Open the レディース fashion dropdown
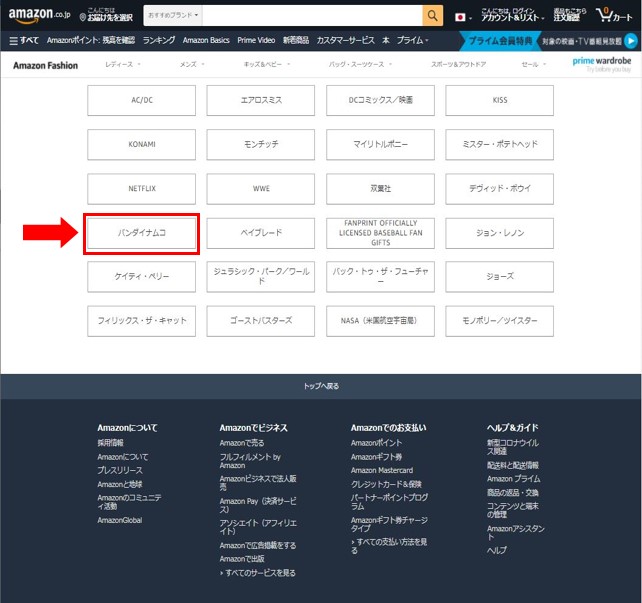 point(122,64)
